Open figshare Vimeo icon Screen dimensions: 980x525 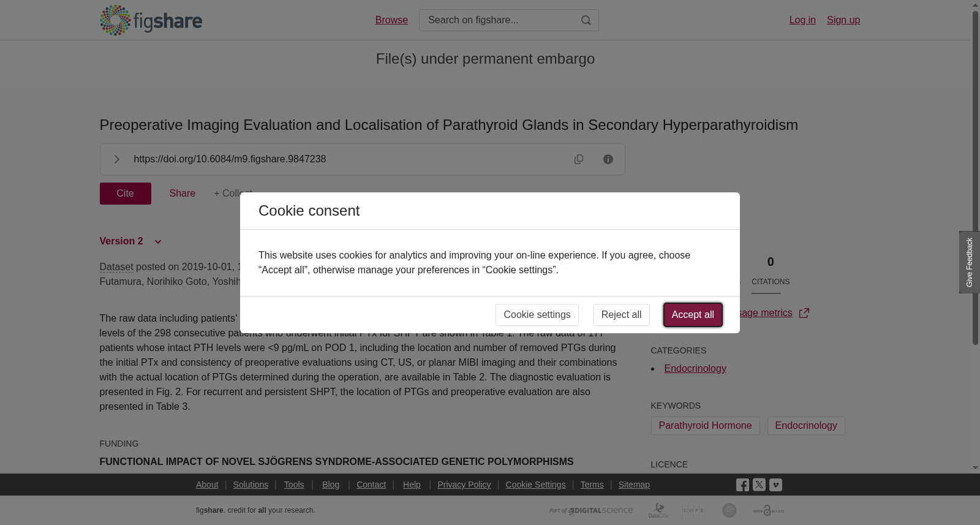coord(775,485)
